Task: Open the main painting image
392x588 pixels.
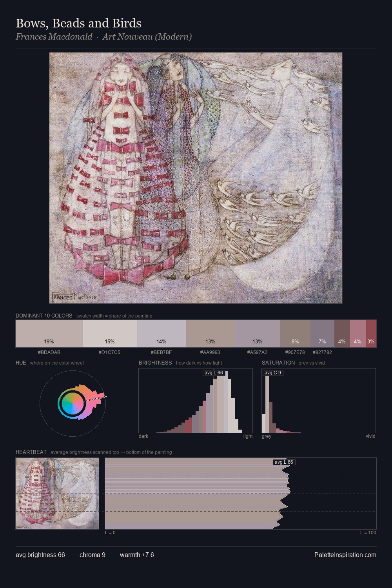Action: [x=196, y=178]
